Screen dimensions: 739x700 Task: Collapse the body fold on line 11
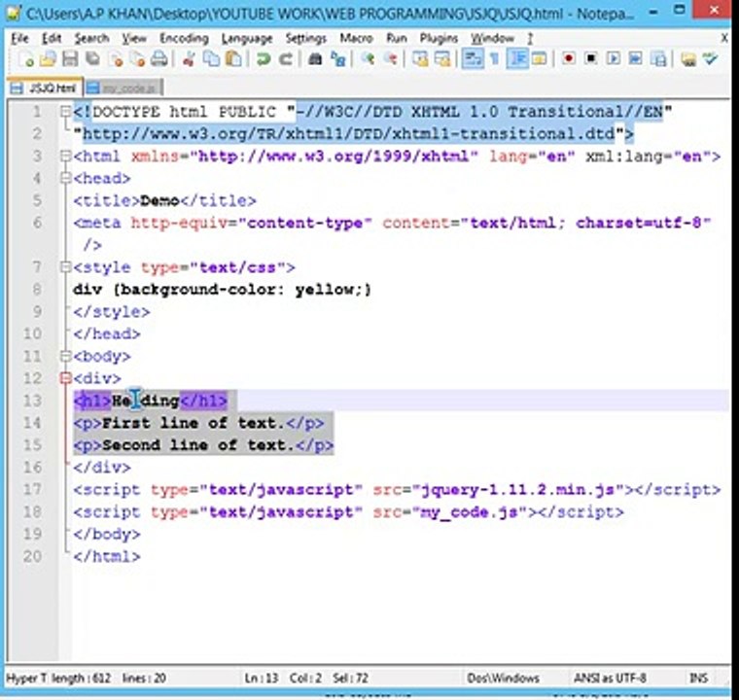(66, 356)
